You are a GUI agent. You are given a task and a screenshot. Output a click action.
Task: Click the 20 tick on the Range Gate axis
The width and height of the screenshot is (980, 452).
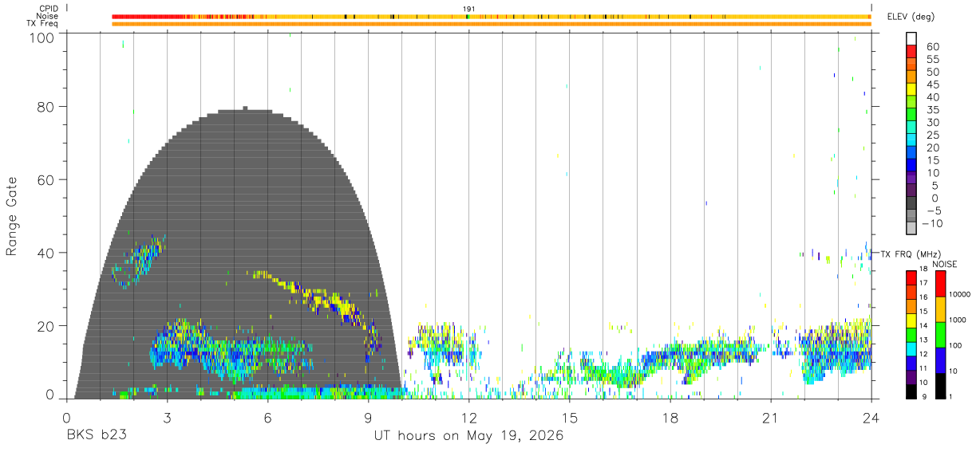click(47, 326)
